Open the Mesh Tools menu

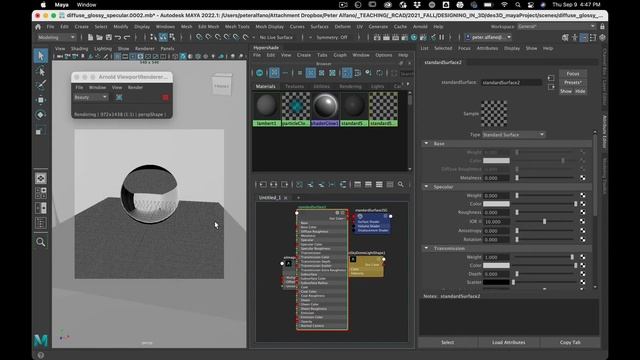[x=237, y=27]
